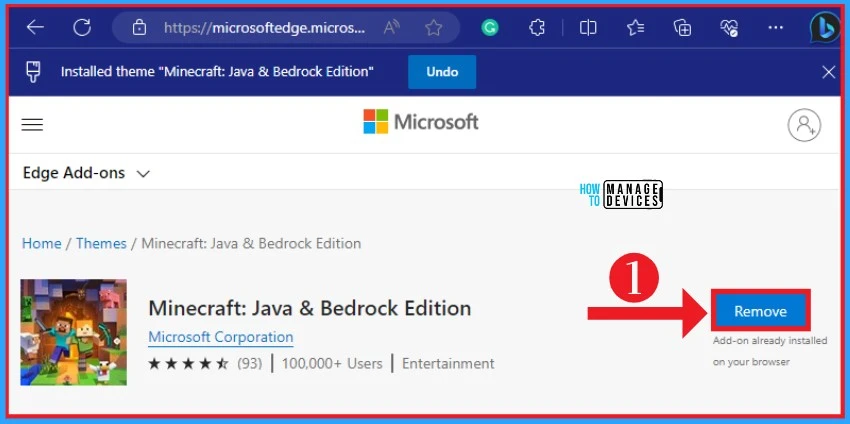The width and height of the screenshot is (850, 424).
Task: Open the Read aloud icon in address bar
Action: point(391,28)
